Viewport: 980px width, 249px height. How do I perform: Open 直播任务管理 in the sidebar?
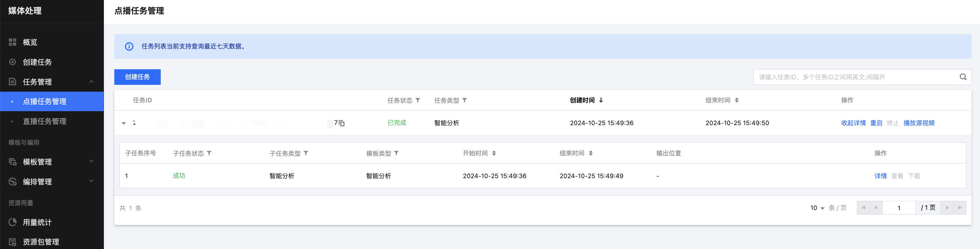pos(44,121)
